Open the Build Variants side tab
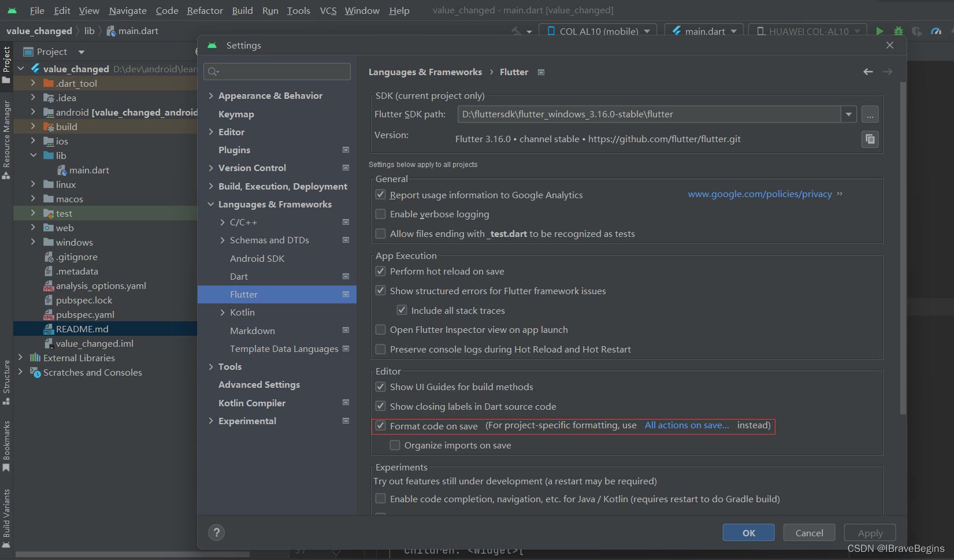This screenshot has height=560, width=954. (x=6, y=518)
